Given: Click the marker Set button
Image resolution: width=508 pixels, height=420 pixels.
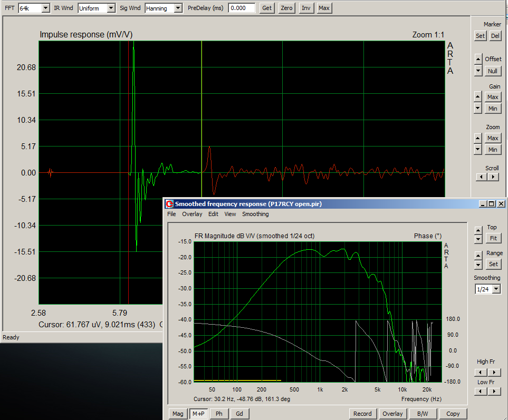Looking at the screenshot, I should [480, 36].
